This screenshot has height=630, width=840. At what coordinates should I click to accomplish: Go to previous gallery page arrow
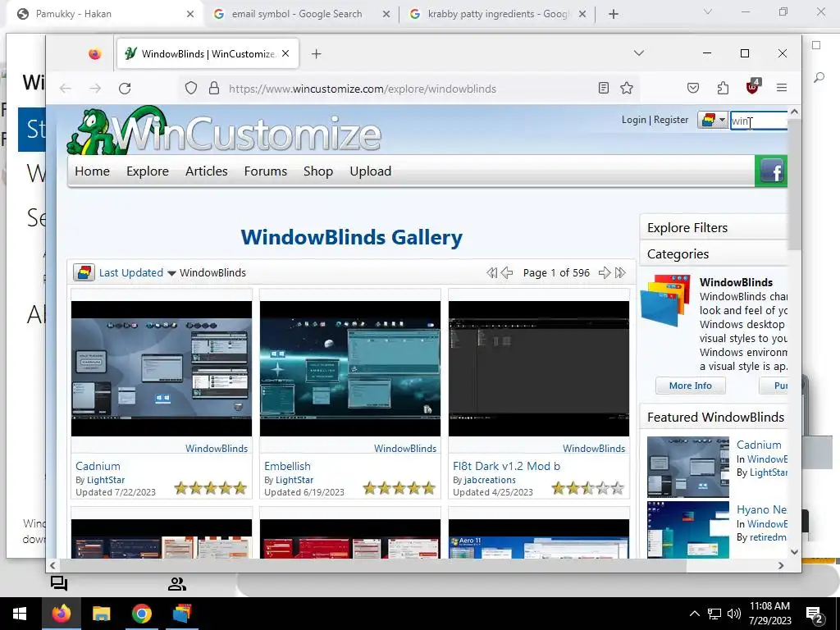coord(507,272)
